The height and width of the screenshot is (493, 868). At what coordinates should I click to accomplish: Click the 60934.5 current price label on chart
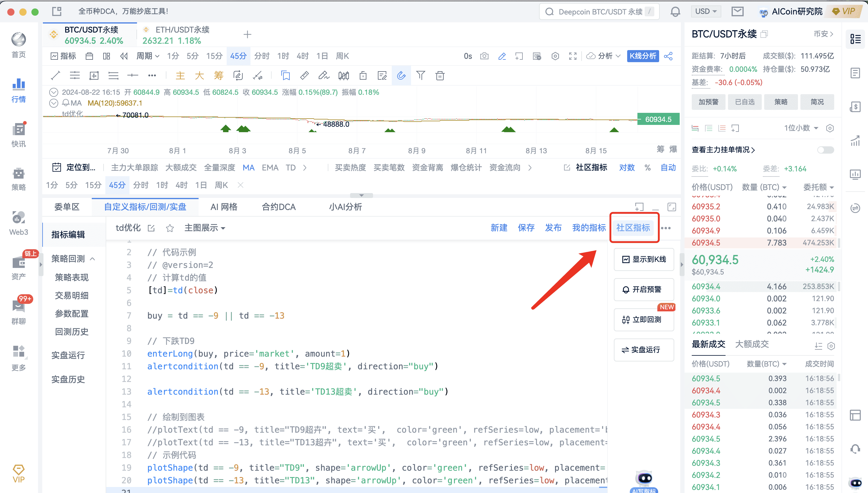point(658,119)
